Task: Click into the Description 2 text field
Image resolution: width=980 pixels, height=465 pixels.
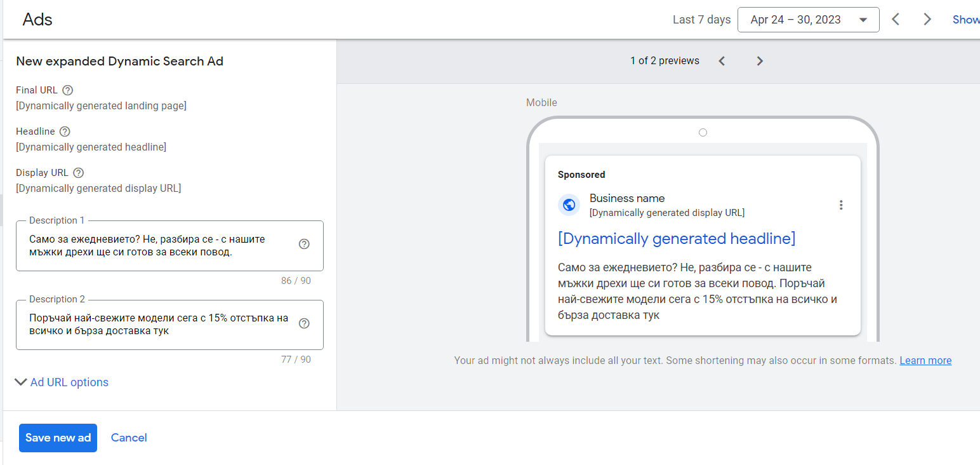Action: click(159, 325)
